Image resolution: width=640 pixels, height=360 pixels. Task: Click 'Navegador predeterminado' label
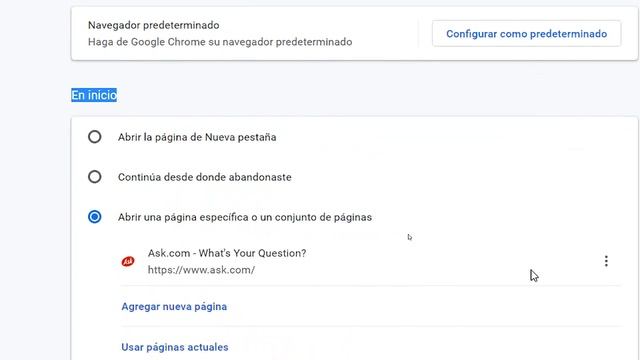tap(153, 25)
